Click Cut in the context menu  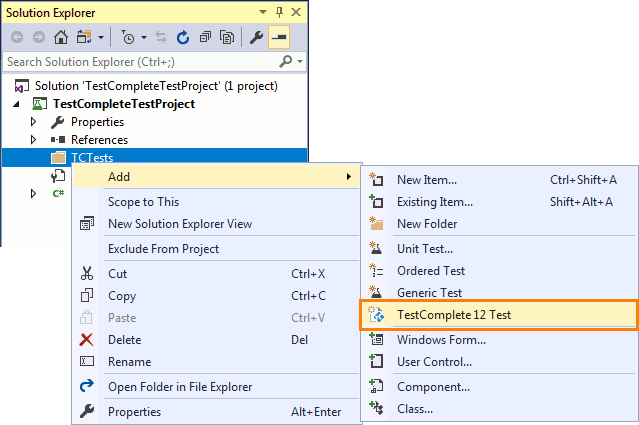117,273
